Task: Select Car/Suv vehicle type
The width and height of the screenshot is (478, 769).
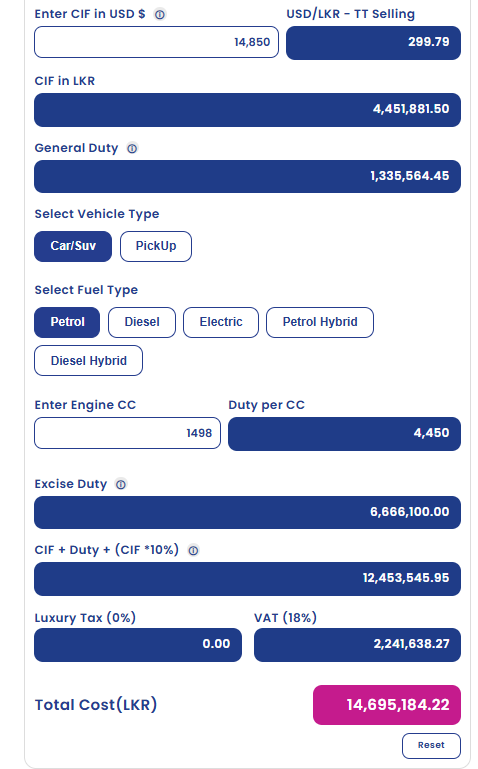Action: click(73, 246)
